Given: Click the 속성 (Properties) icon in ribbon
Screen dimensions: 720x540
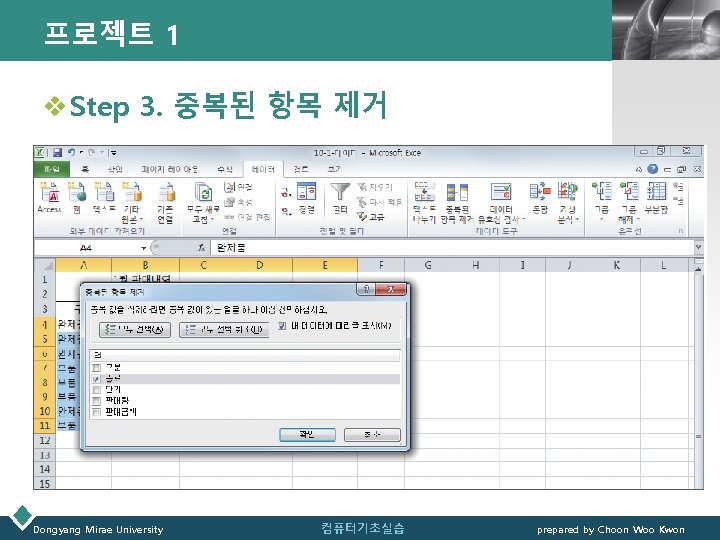Looking at the screenshot, I should coord(230,202).
